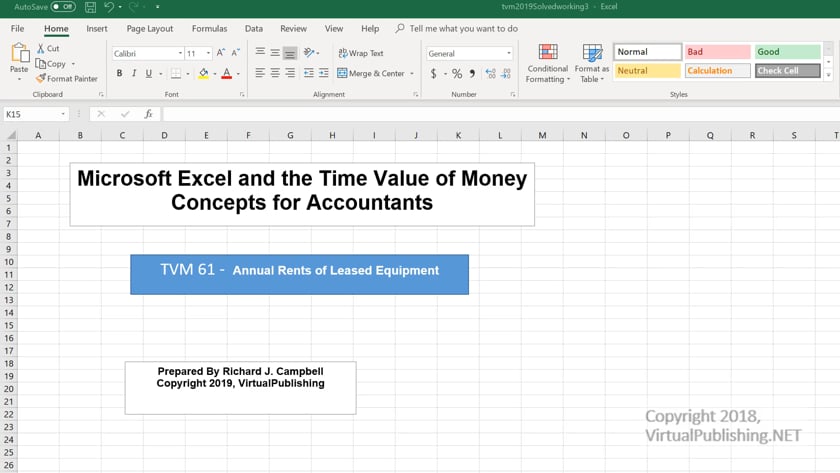840x473 pixels.
Task: Apply Accounting dollar number format
Action: pyautogui.click(x=433, y=73)
